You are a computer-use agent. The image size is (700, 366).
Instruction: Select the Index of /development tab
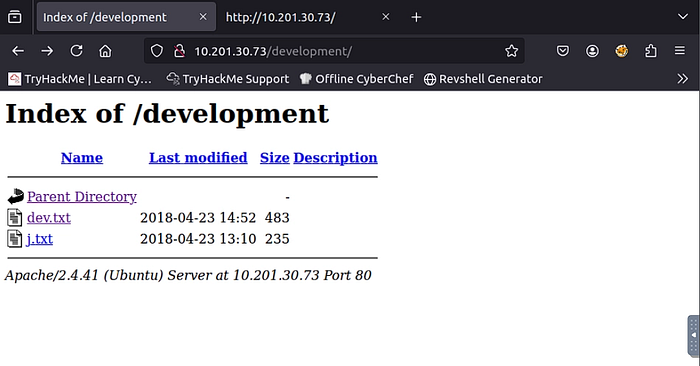point(126,17)
